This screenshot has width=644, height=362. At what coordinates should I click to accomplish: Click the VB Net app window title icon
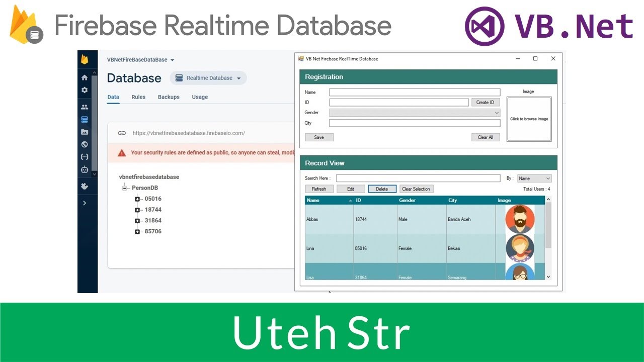[x=301, y=59]
